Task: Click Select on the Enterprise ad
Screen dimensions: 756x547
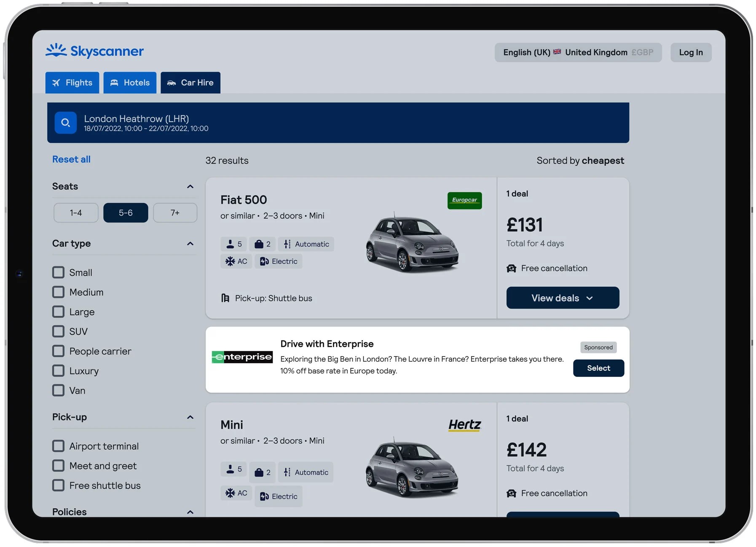Action: point(598,368)
